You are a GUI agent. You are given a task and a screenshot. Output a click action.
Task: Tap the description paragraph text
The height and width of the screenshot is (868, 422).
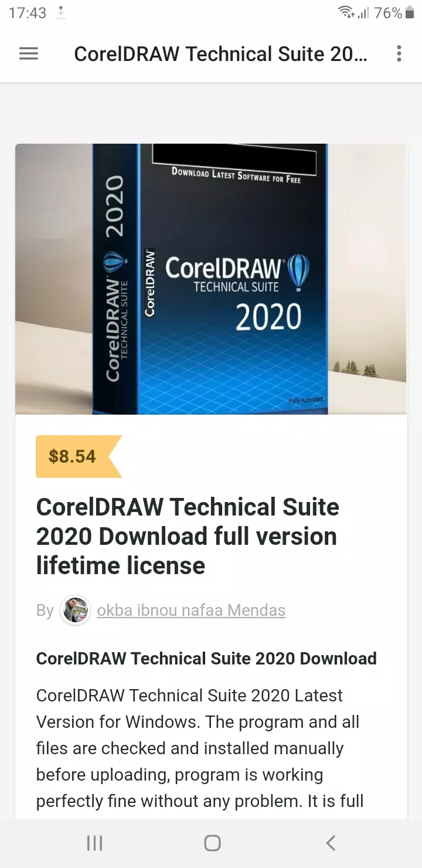[x=200, y=748]
